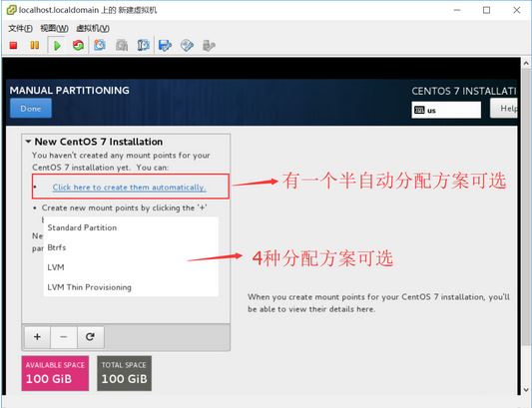Click the red stop (power off) icon
This screenshot has height=408, width=532.
pyautogui.click(x=13, y=45)
